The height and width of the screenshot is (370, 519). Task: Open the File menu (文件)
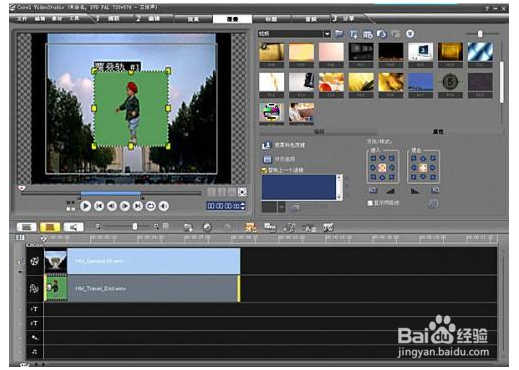point(22,19)
